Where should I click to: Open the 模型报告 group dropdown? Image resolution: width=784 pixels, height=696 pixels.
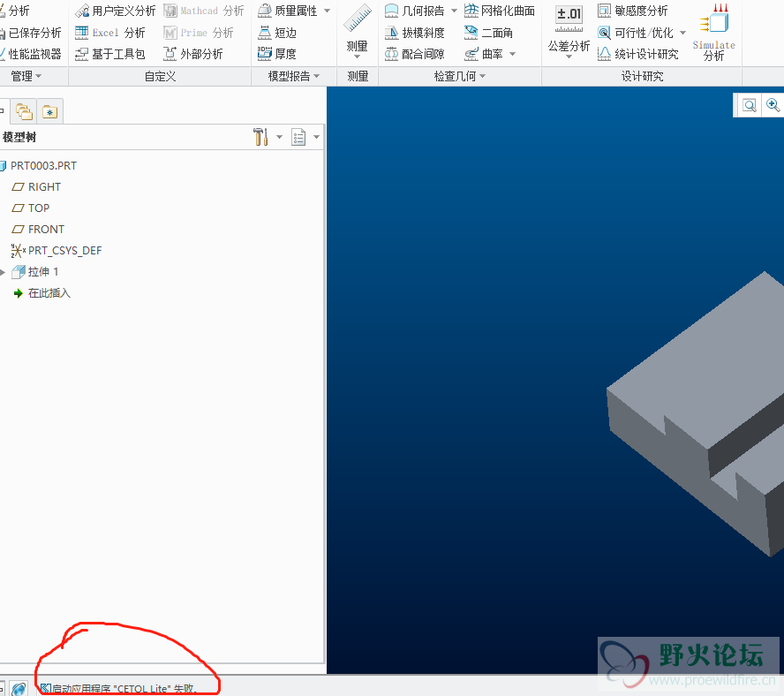click(x=293, y=76)
